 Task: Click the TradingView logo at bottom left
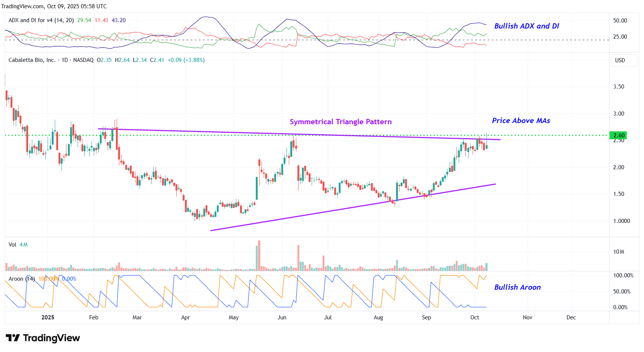click(x=43, y=338)
